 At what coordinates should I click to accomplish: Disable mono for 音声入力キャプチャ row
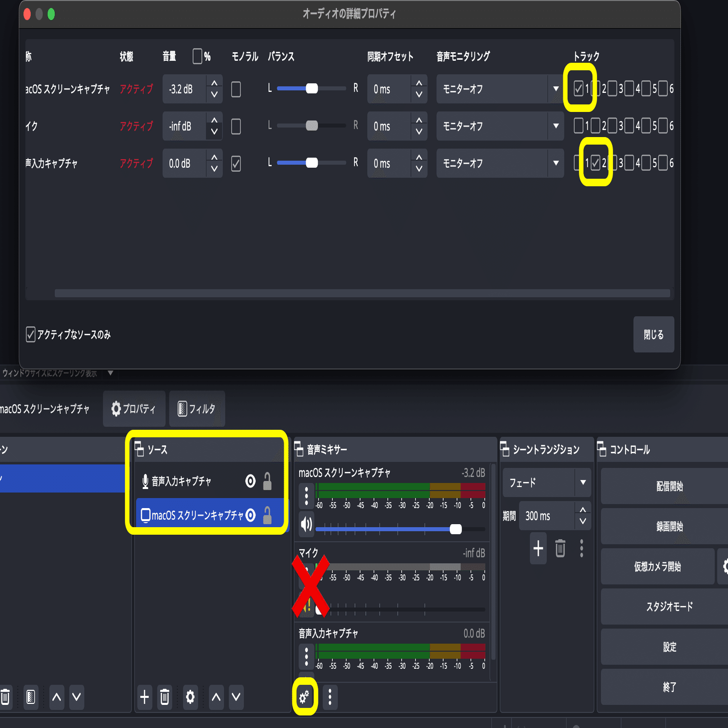[236, 164]
